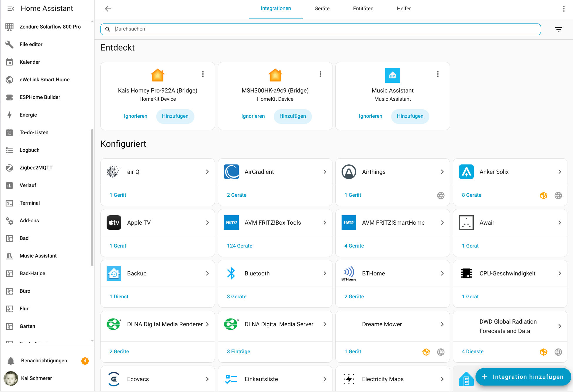Open the Bad-Hatice dashboard in sidebar
The height and width of the screenshot is (392, 573).
point(47,273)
